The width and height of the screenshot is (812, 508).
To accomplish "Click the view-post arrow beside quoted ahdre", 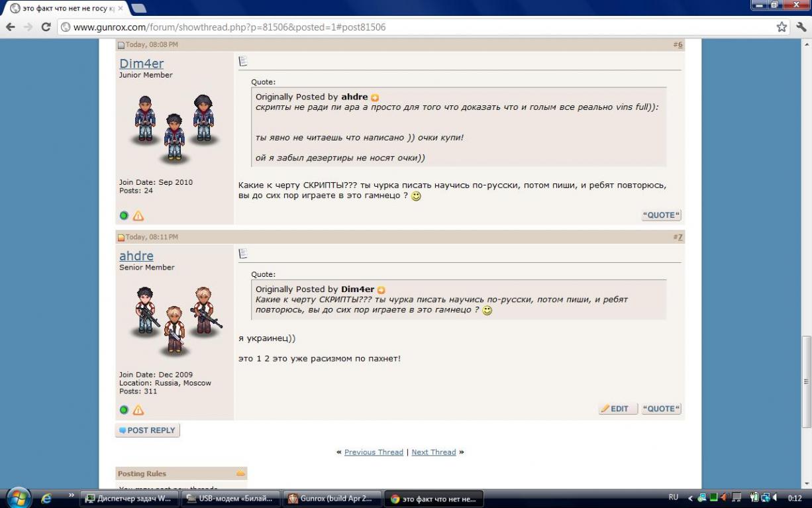I will [x=375, y=97].
